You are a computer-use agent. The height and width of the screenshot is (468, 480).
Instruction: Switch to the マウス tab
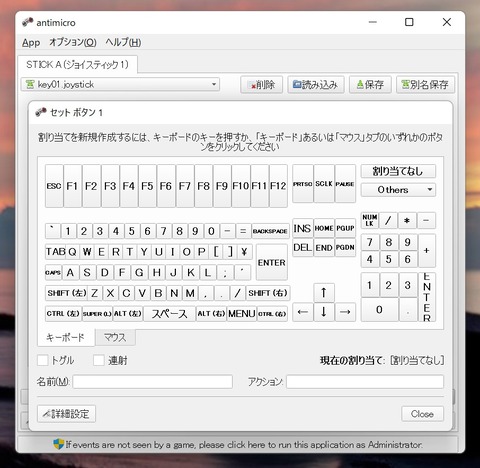(x=115, y=338)
